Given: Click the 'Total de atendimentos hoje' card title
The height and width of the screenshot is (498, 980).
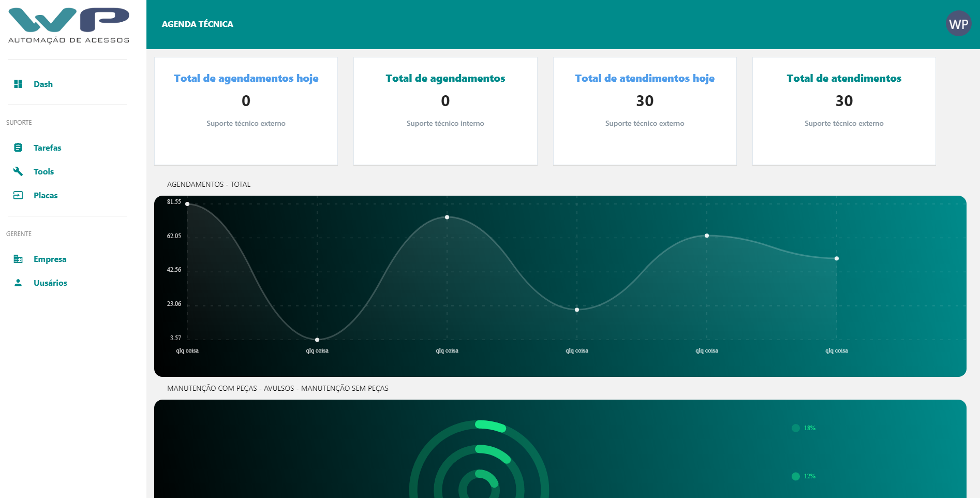Looking at the screenshot, I should pyautogui.click(x=645, y=78).
